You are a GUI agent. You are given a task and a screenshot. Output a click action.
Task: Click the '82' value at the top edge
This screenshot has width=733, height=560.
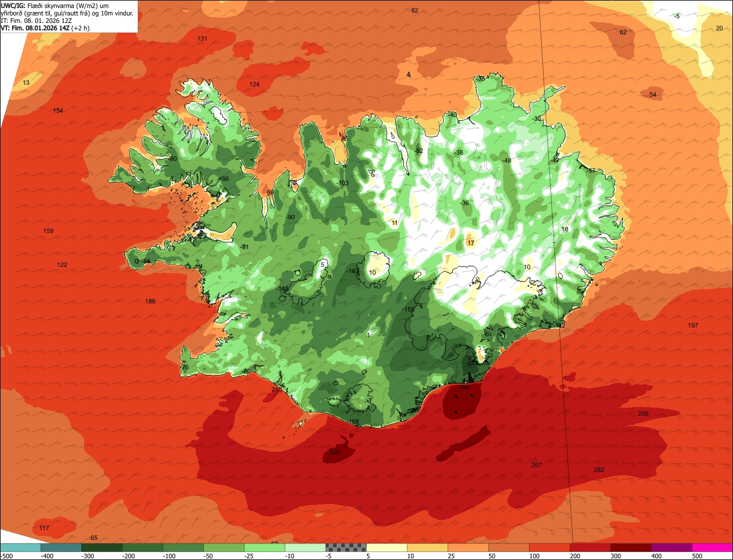point(415,11)
